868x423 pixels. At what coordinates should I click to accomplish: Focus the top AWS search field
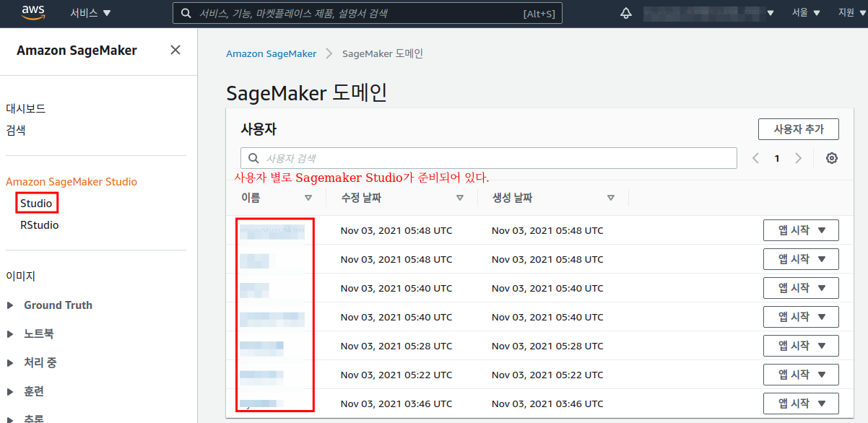(368, 13)
